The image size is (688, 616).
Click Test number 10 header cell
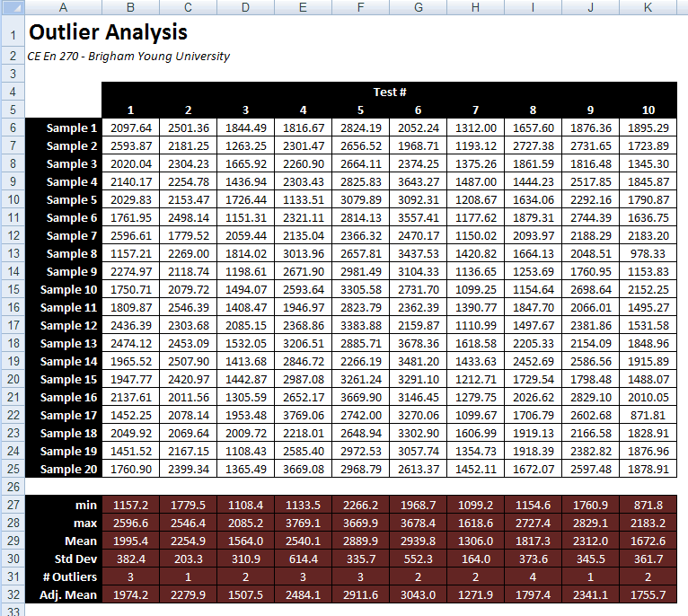point(648,110)
